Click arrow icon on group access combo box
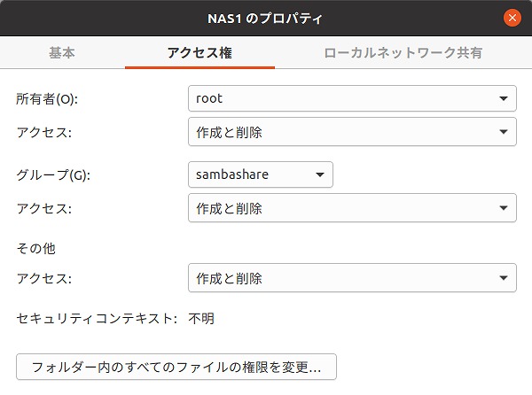 [504, 208]
